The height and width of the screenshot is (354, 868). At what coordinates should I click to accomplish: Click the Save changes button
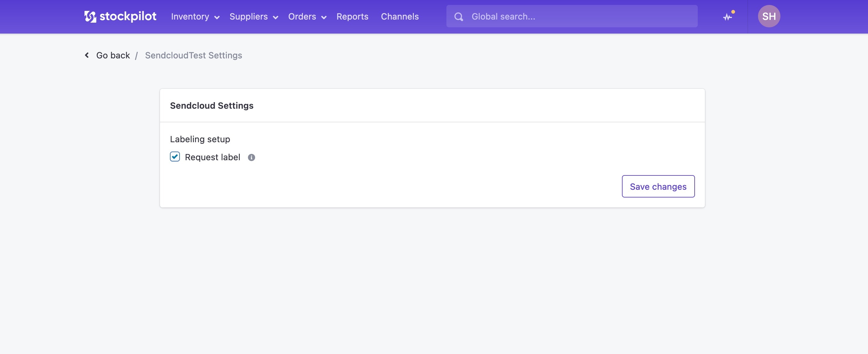coord(658,186)
